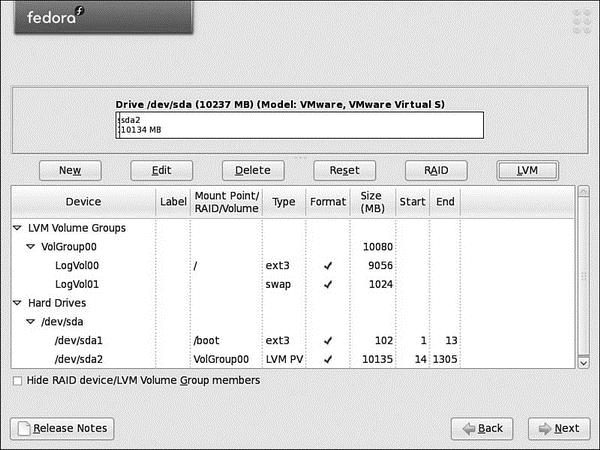Toggle Format checkmark for LogVol01
Image resolution: width=600 pixels, height=450 pixels.
328,284
